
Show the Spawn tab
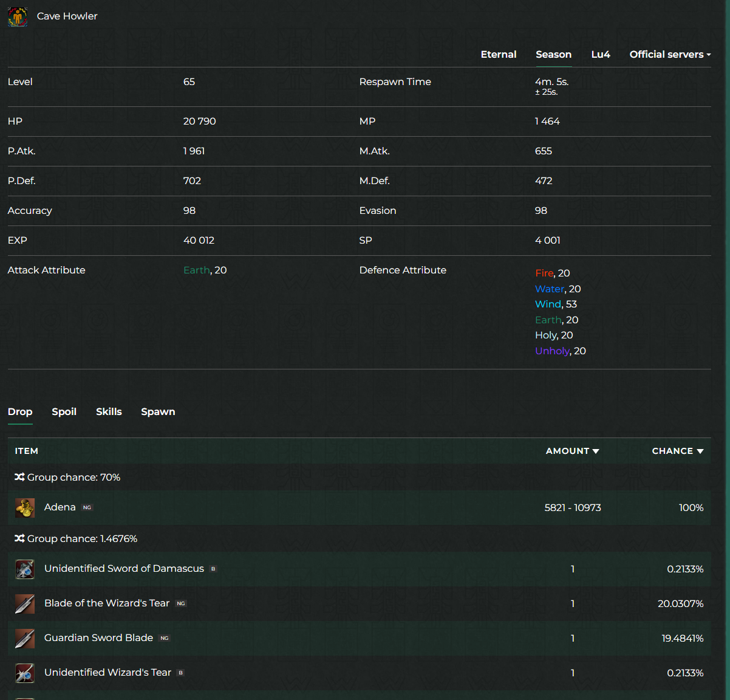[158, 412]
